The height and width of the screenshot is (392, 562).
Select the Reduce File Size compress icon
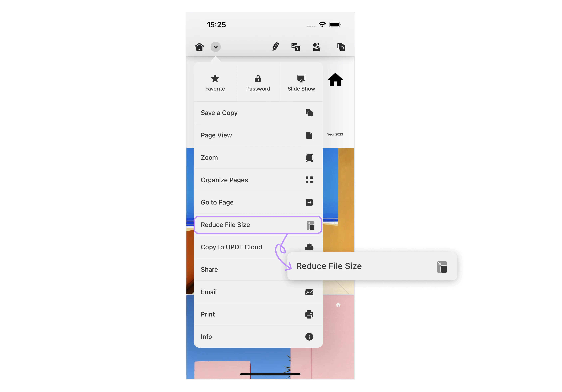point(310,225)
